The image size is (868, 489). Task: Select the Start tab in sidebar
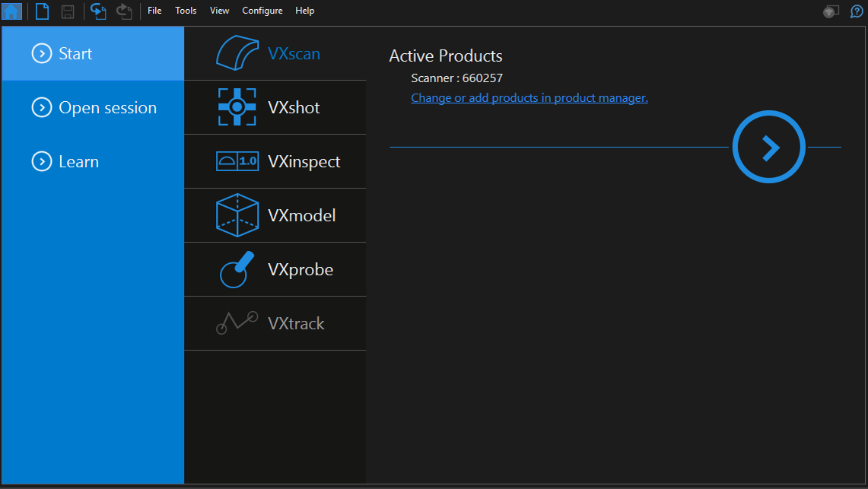[x=93, y=54]
